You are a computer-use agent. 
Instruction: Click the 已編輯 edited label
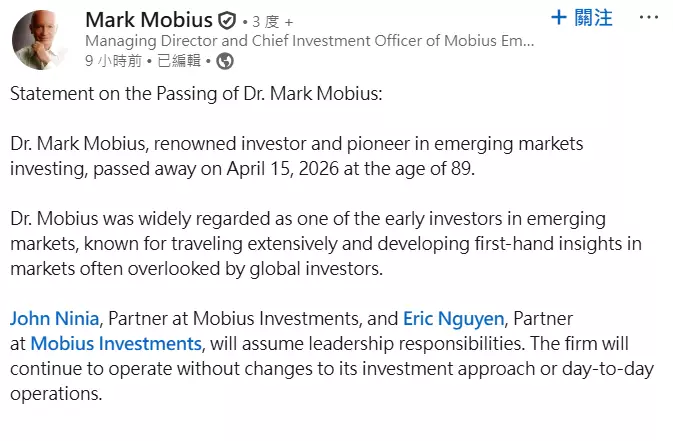point(180,61)
